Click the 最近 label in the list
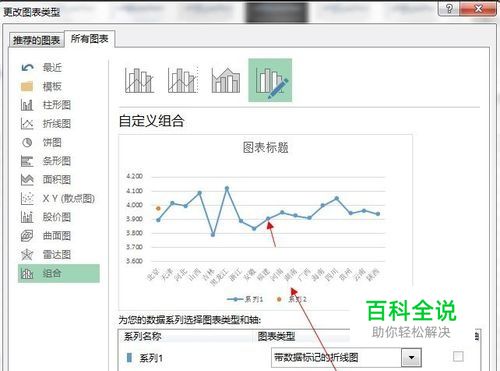 click(x=52, y=68)
